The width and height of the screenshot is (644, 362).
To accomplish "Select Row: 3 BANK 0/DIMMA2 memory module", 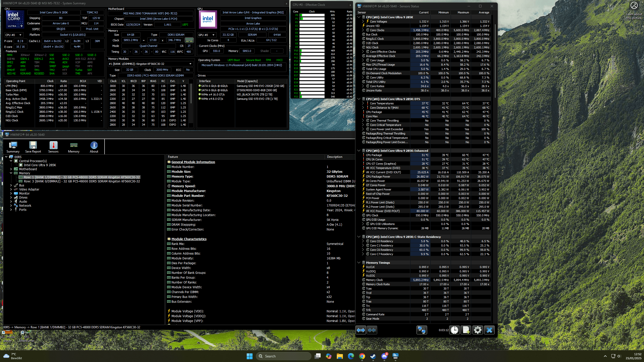I will (82, 181).
